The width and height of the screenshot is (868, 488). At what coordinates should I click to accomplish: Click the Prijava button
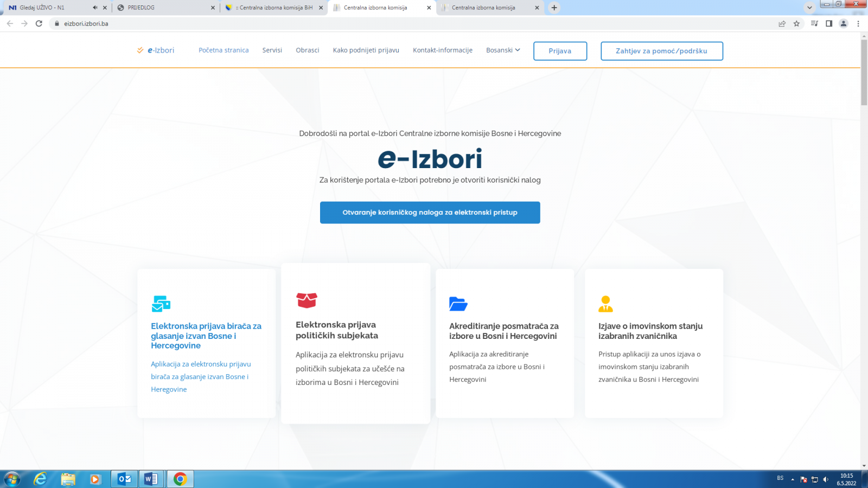click(560, 51)
